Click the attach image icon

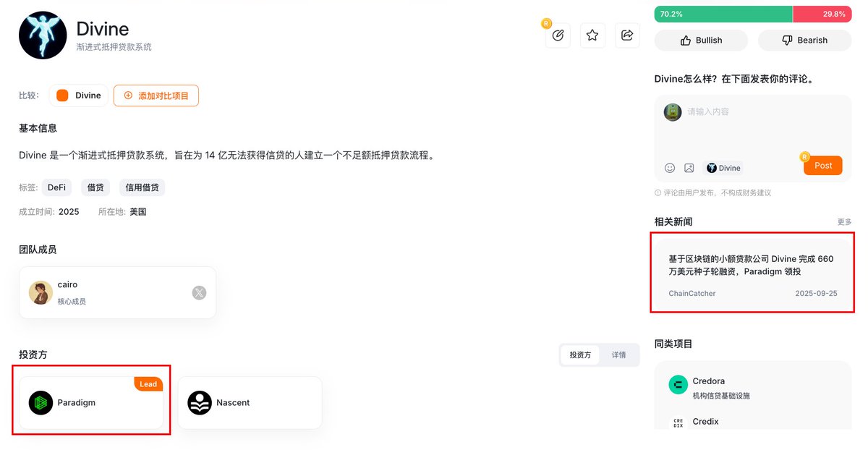point(689,168)
